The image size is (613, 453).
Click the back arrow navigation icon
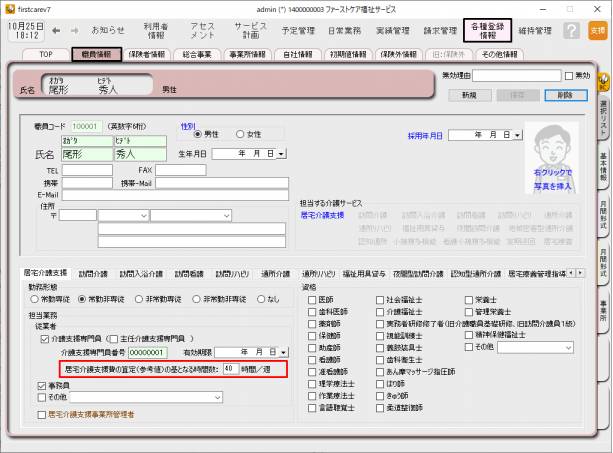click(x=56, y=30)
